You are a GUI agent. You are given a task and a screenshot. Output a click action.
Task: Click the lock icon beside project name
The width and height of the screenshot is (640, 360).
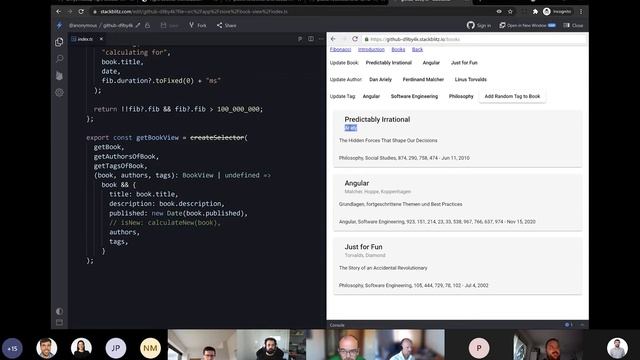pyautogui.click(x=147, y=25)
